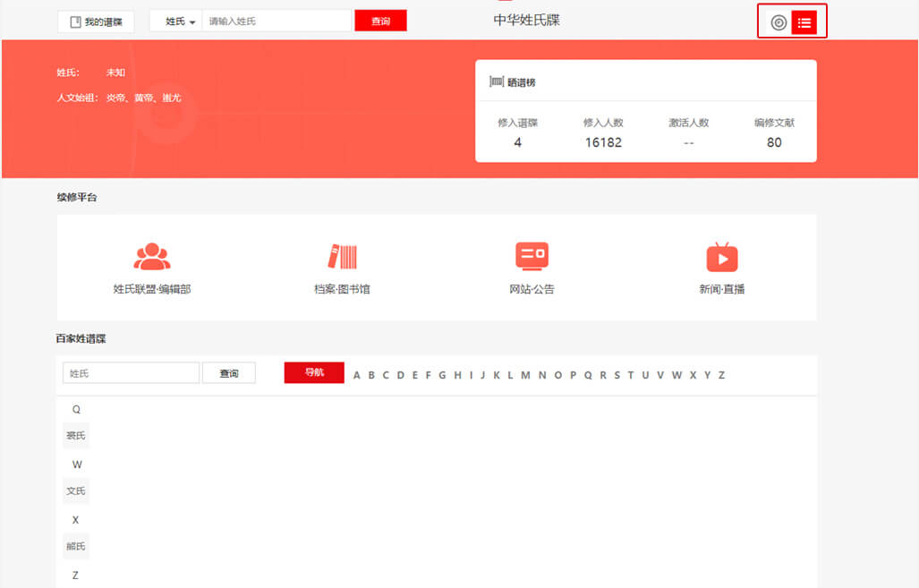The width and height of the screenshot is (919, 588).
Task: Expand the 姓氏 search type dropdown
Action: (180, 21)
